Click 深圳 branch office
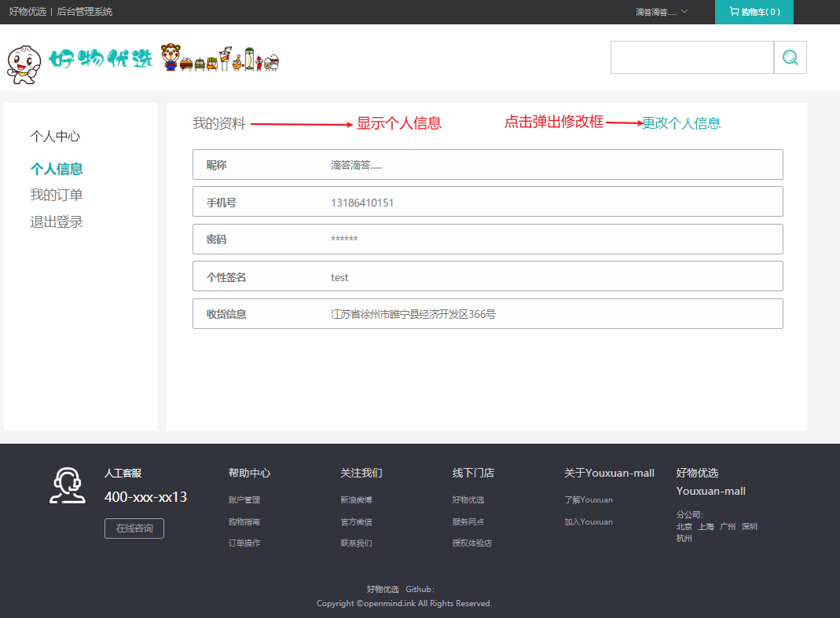The image size is (840, 618). click(750, 526)
